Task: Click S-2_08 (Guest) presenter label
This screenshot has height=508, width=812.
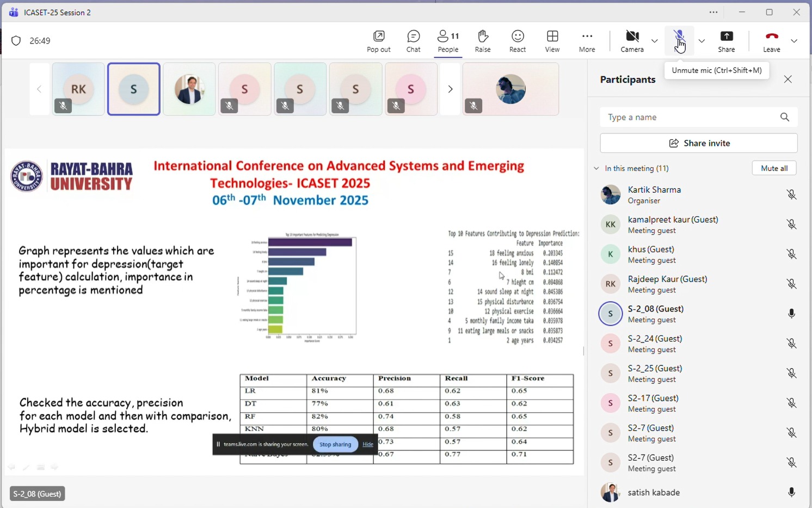Action: [x=38, y=494]
